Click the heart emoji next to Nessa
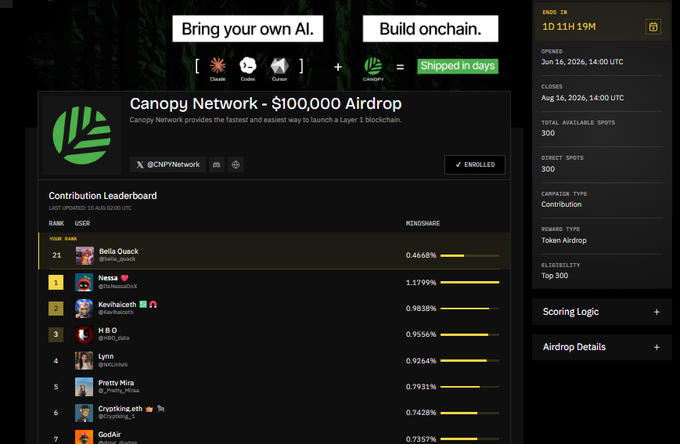 tap(124, 278)
